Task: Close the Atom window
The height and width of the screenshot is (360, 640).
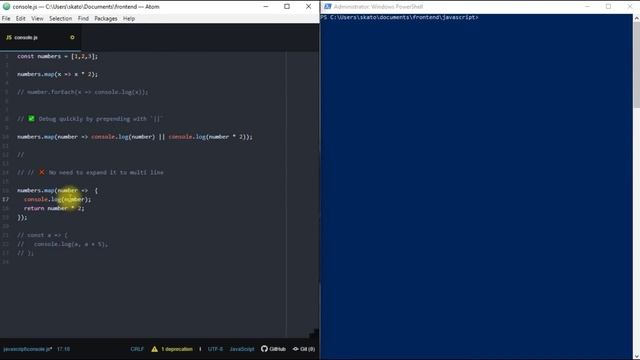Action: click(309, 7)
